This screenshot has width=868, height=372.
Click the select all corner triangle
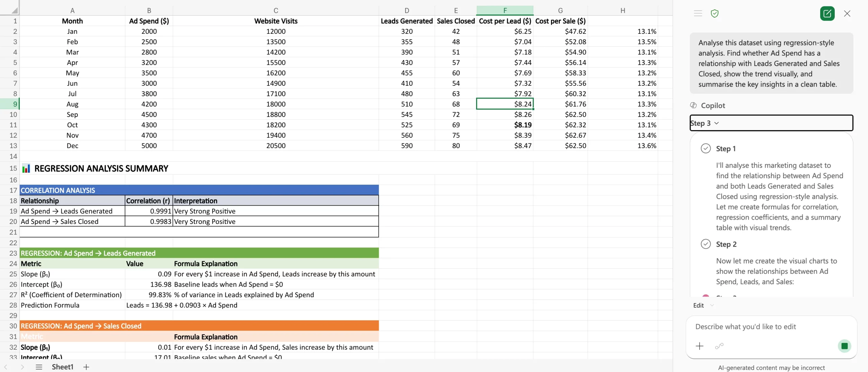[14, 11]
